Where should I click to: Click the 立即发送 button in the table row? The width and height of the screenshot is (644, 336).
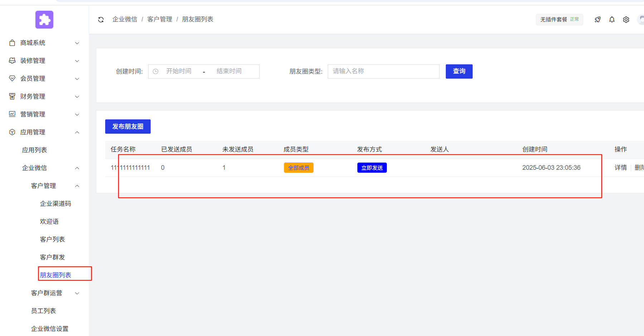click(x=372, y=167)
